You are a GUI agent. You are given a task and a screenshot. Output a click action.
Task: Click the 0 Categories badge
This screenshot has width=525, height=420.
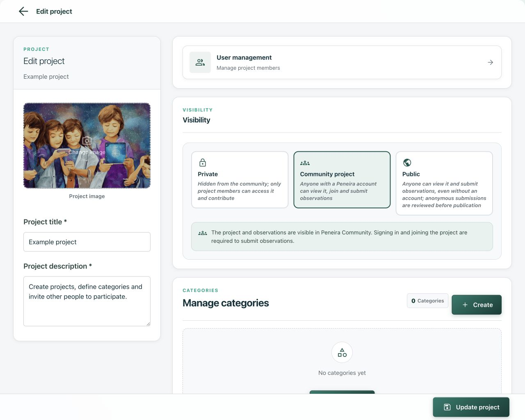427,301
